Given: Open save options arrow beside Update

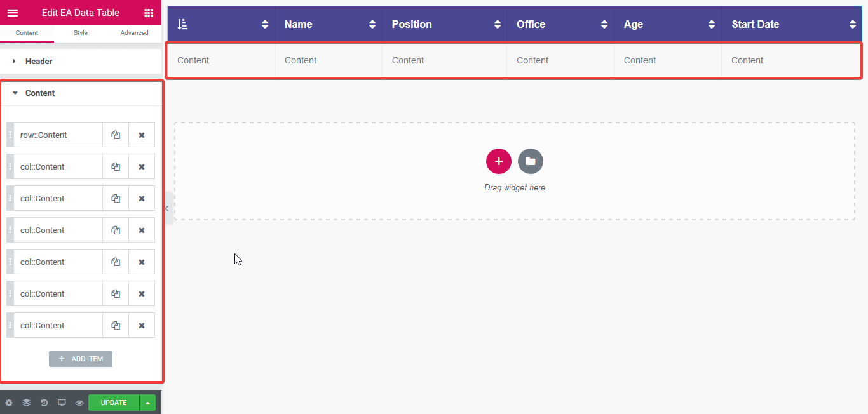Looking at the screenshot, I should pyautogui.click(x=147, y=403).
